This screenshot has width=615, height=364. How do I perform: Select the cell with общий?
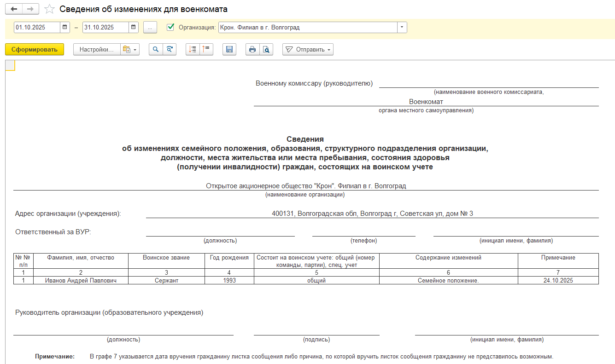[x=316, y=280]
